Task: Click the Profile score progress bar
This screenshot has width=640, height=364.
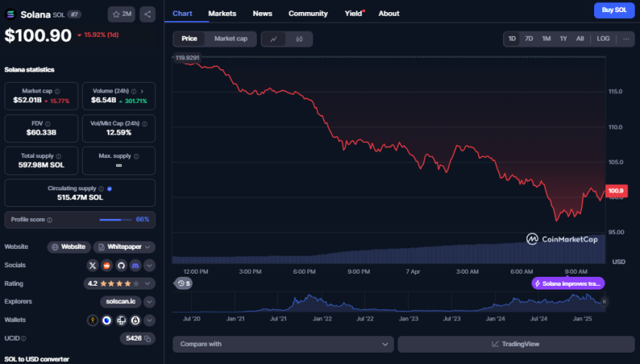Action: click(115, 220)
